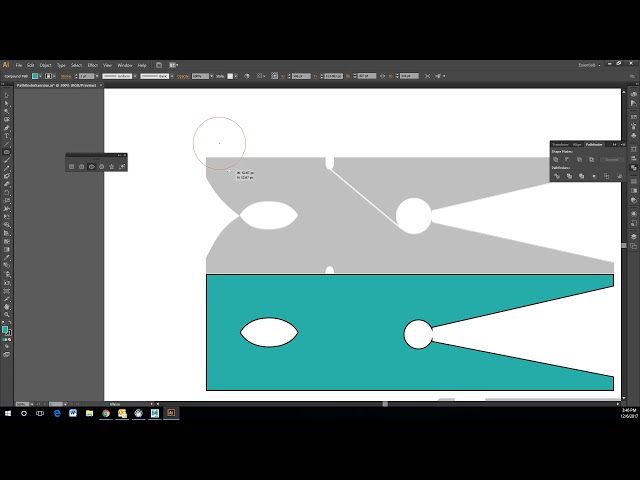Open the Type menu
Image resolution: width=640 pixels, height=480 pixels.
point(61,65)
